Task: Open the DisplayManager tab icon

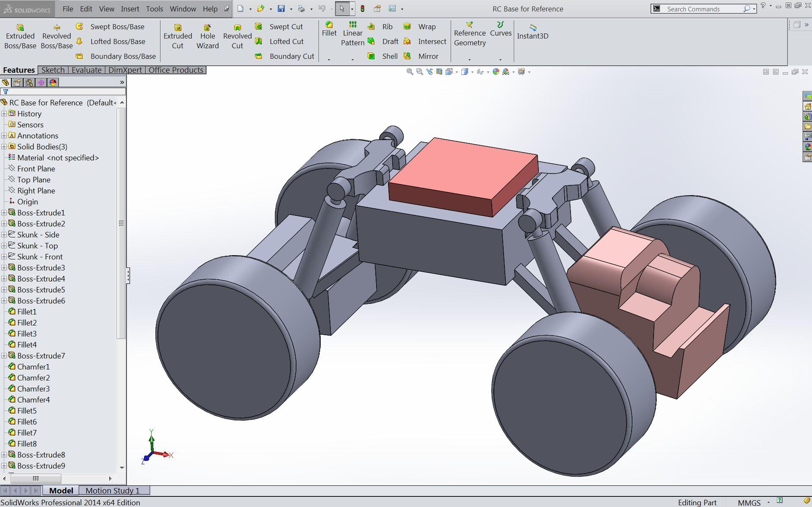Action: 53,83
